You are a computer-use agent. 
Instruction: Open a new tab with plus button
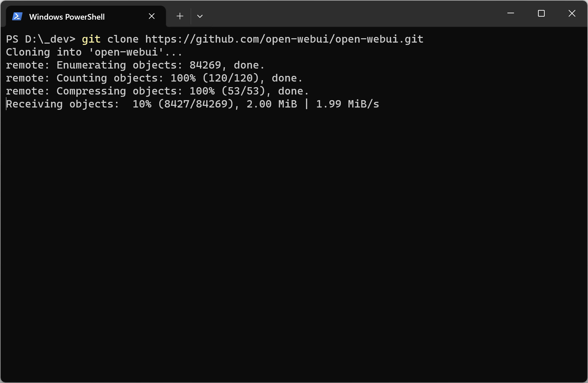[x=180, y=16]
